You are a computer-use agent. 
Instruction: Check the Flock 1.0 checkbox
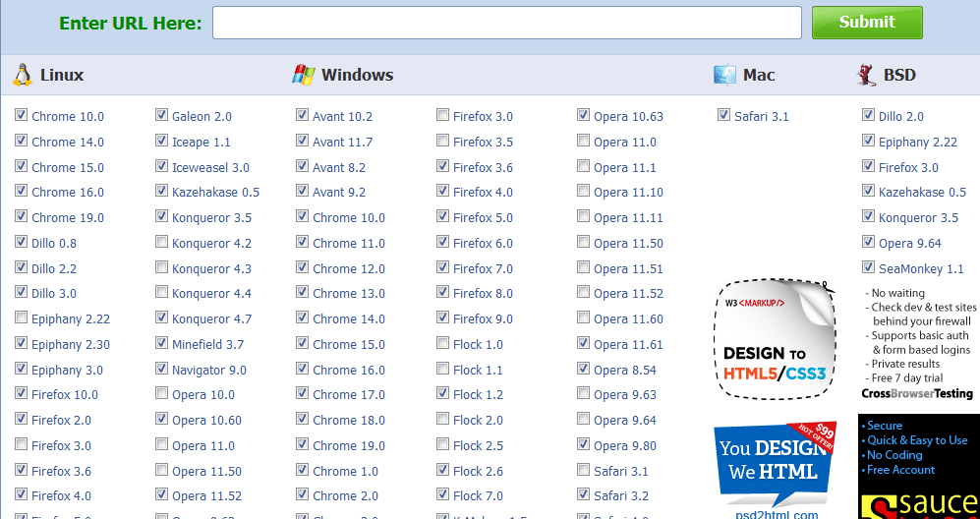443,343
